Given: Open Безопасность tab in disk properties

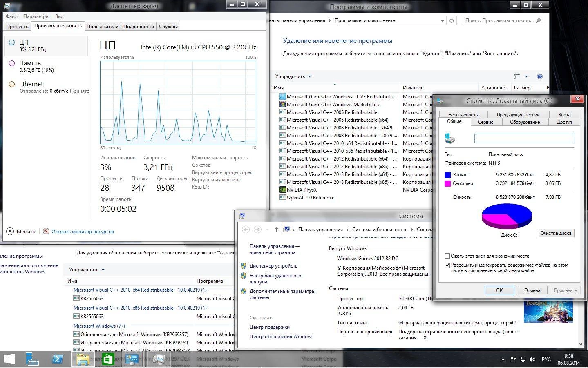Looking at the screenshot, I should pyautogui.click(x=463, y=115).
